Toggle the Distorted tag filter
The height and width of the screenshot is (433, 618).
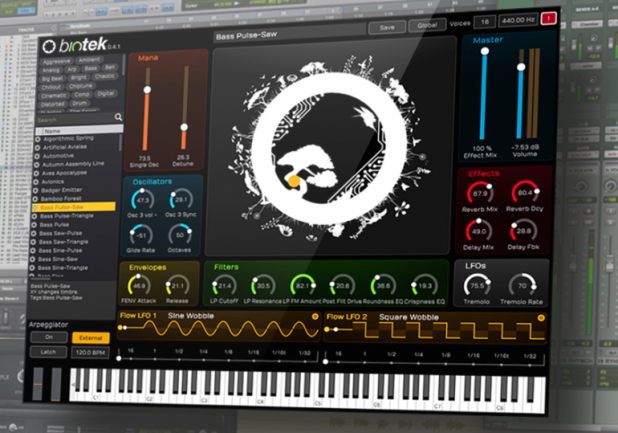point(52,104)
